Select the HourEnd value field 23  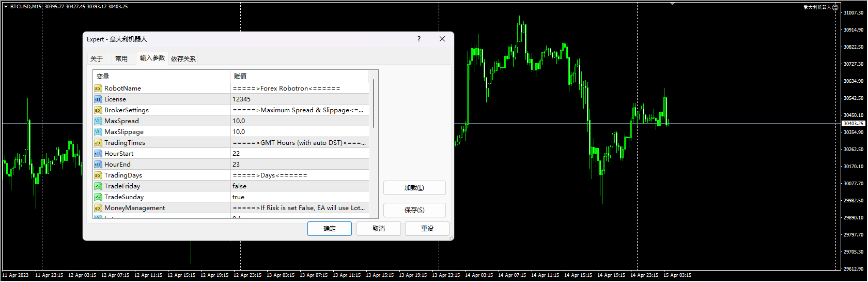click(300, 165)
